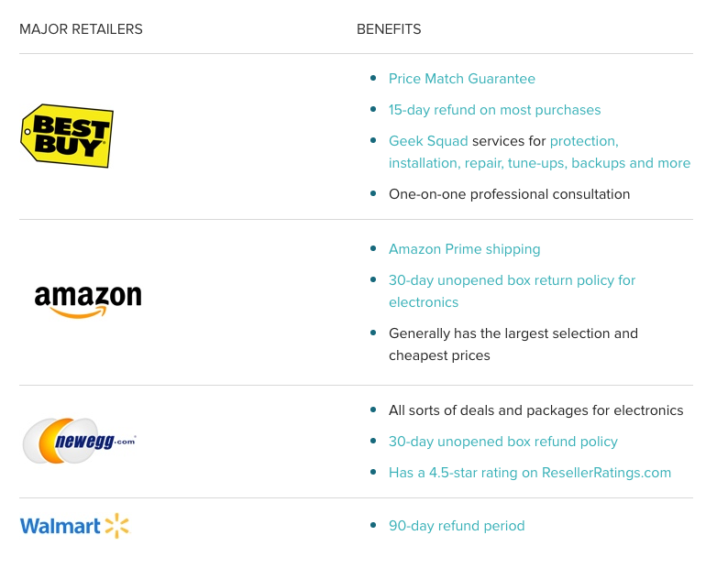Click the Best Buy logo
Viewport: 728px width, 568px height.
(67, 136)
